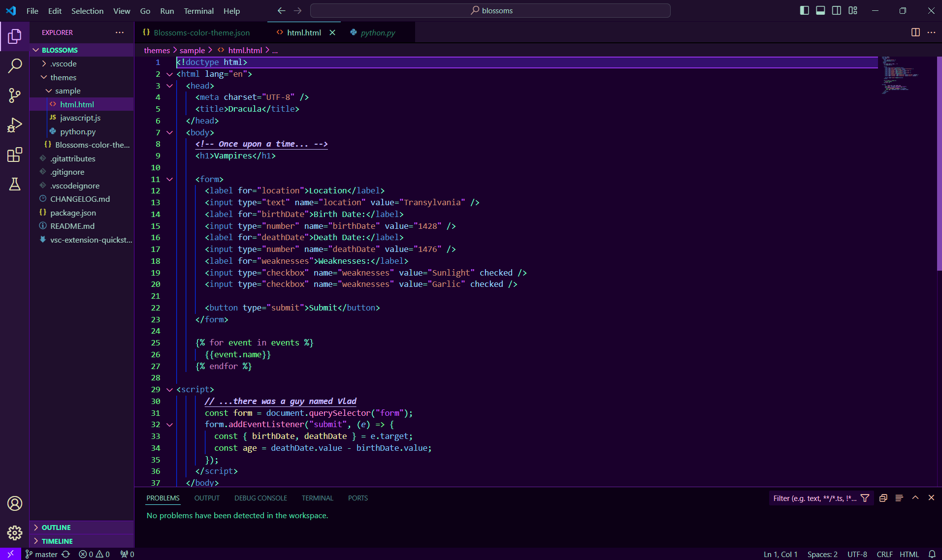Open the Accounts menu icon
Viewport: 942px width, 560px height.
click(x=15, y=503)
